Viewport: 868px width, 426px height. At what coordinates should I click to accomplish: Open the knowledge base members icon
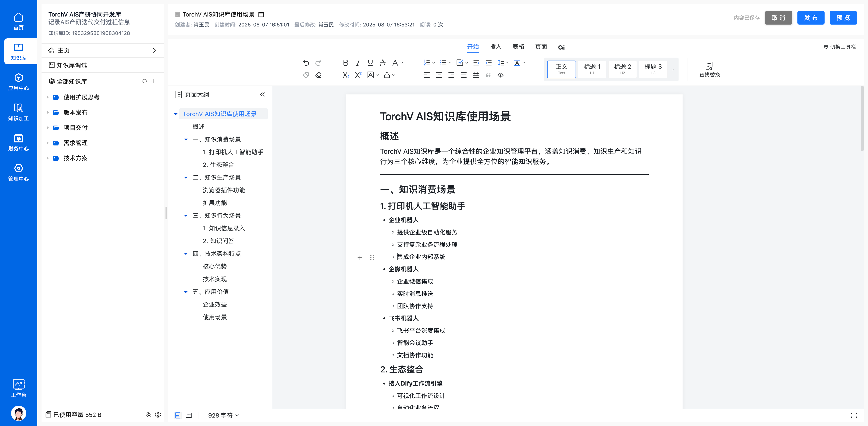point(148,415)
